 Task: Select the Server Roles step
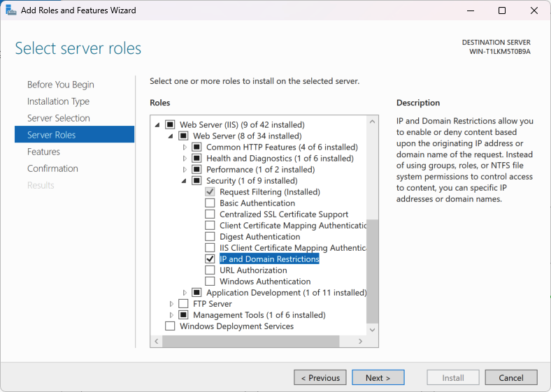coord(75,135)
